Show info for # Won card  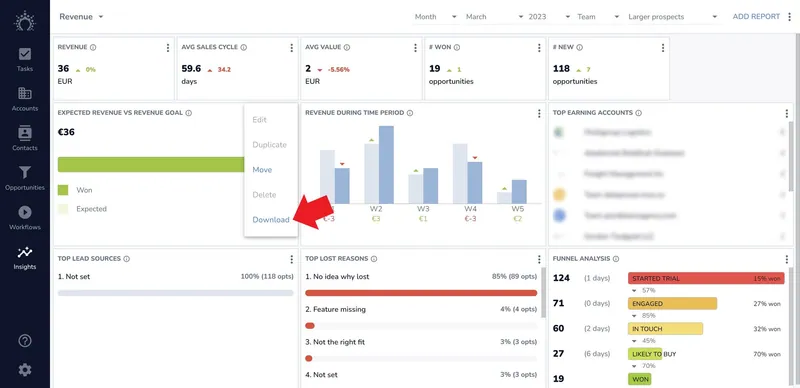pyautogui.click(x=457, y=47)
